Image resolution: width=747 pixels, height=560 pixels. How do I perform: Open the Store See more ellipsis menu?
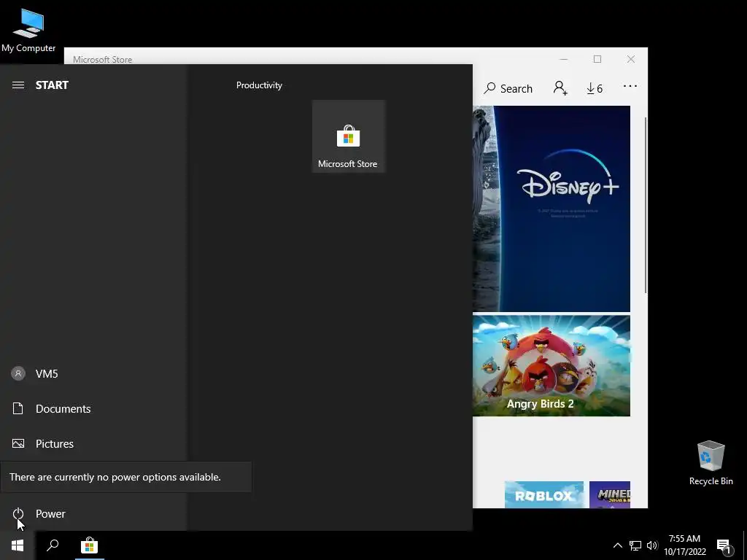(630, 86)
